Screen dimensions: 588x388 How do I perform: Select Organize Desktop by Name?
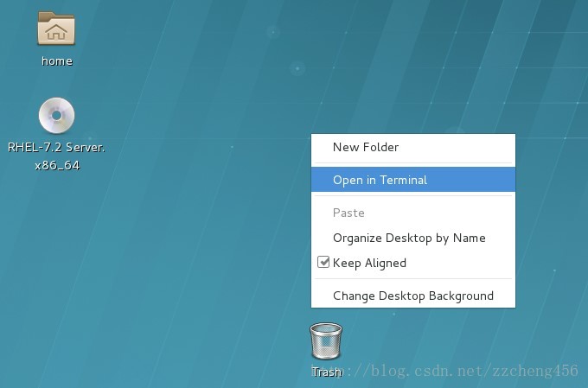[413, 238]
